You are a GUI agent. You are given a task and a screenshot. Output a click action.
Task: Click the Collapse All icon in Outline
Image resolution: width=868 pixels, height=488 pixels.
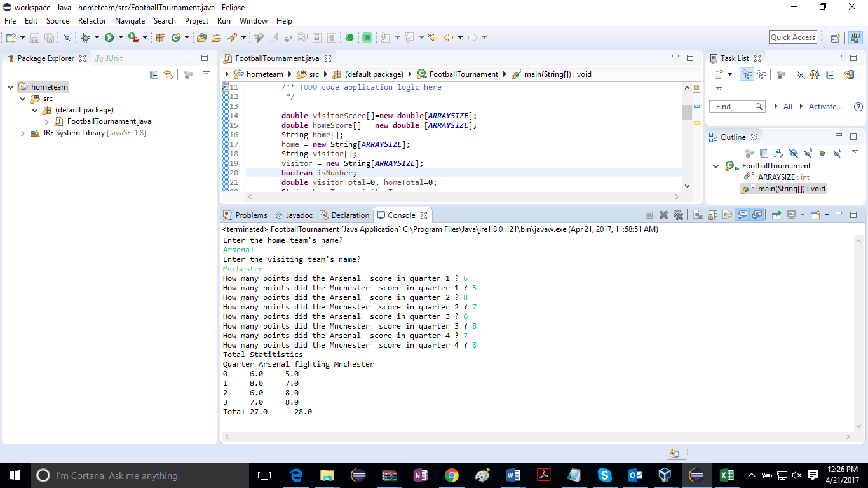pos(764,153)
